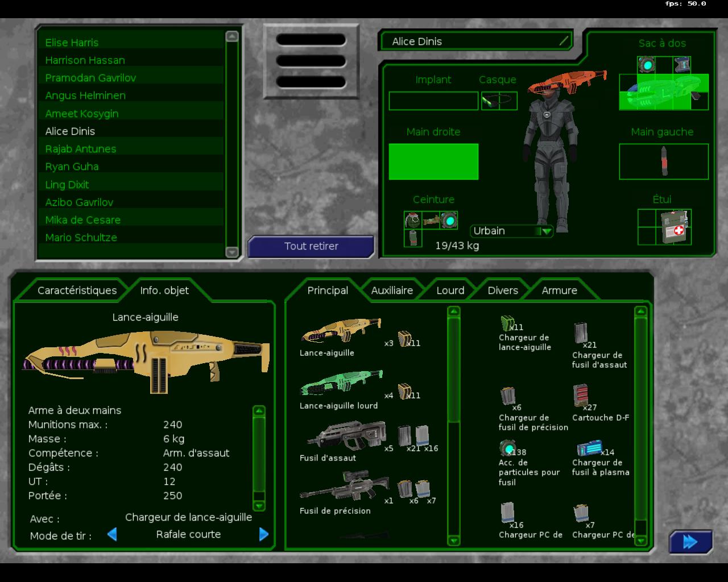Click the Tout retirer button
The height and width of the screenshot is (582, 728).
(x=311, y=247)
